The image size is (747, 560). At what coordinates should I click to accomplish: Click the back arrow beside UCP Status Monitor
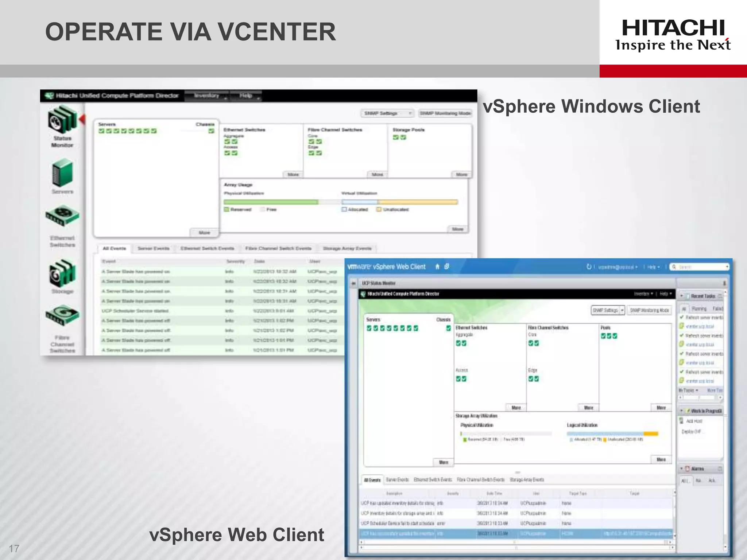click(x=353, y=283)
